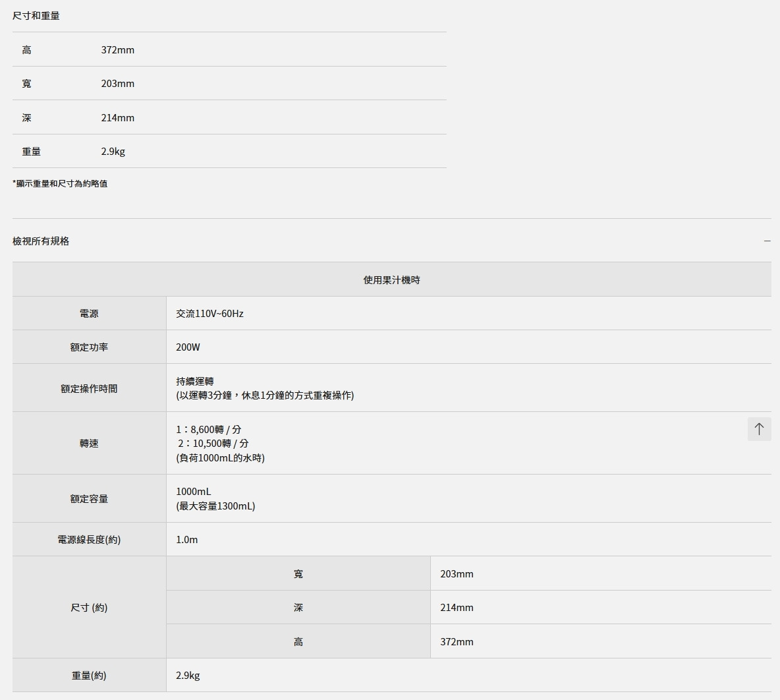780x700 pixels.
Task: Click the 1.0m cord length value
Action: [186, 540]
